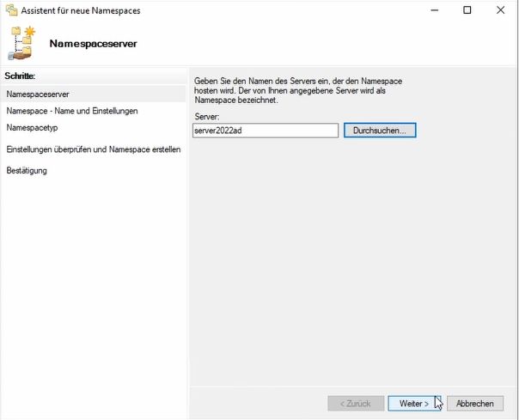Click the Abbrechen button
The height and width of the screenshot is (420, 519).
pyautogui.click(x=475, y=404)
